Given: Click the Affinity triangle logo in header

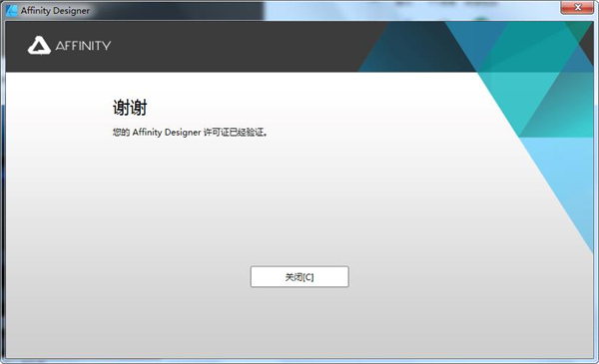Looking at the screenshot, I should 39,46.
